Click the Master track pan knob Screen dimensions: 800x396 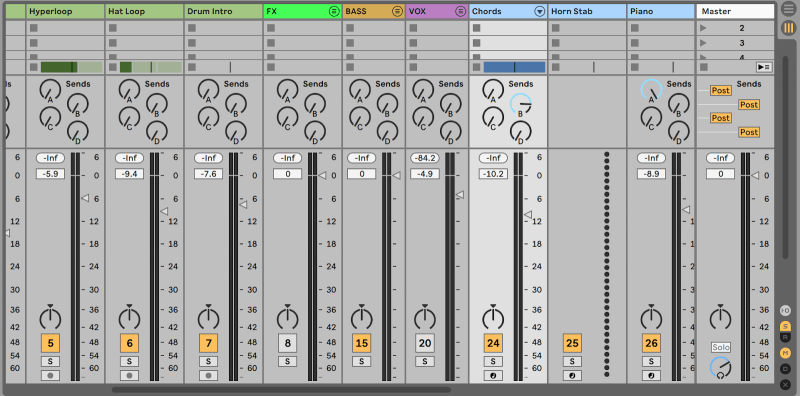pyautogui.click(x=720, y=318)
